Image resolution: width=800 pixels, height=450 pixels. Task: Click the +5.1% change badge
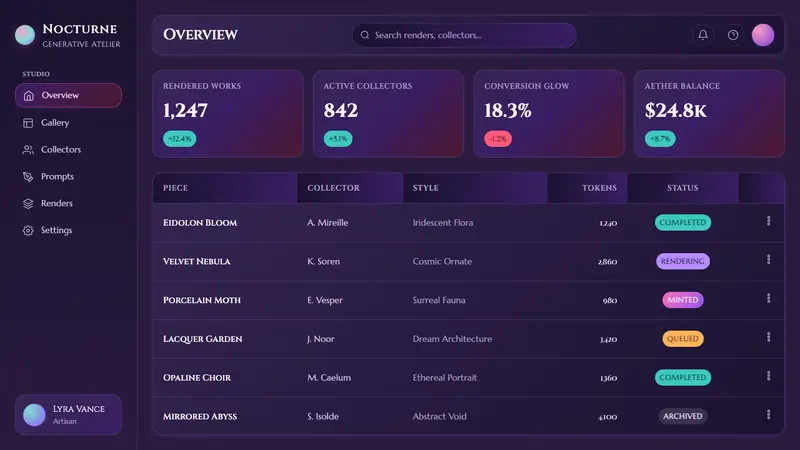click(338, 139)
